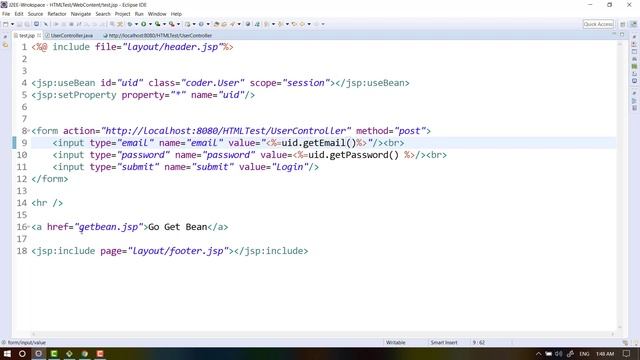Click the Search flashlight toolbar icon
The width and height of the screenshot is (640, 360).
232,24
